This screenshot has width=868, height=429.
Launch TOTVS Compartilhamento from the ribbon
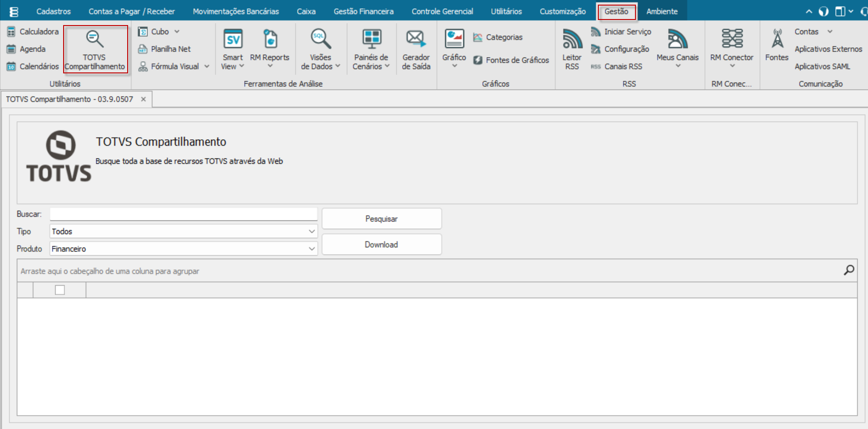click(95, 49)
